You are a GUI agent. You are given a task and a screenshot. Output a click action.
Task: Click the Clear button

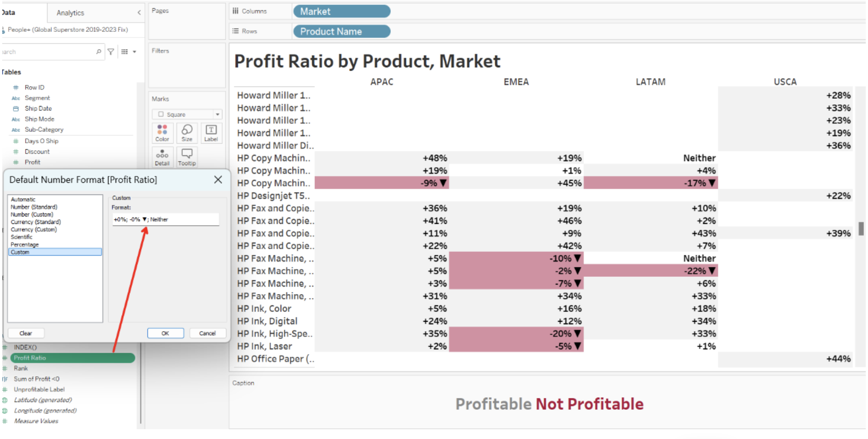click(26, 333)
